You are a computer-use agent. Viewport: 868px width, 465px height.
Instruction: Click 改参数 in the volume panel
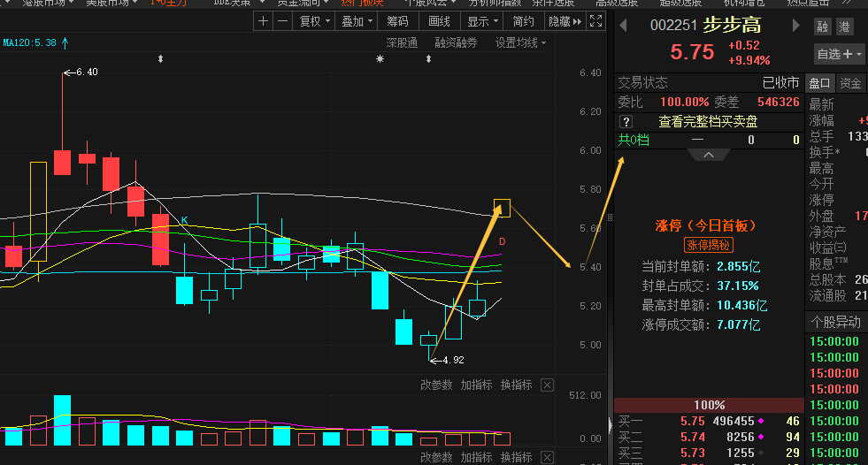436,385
